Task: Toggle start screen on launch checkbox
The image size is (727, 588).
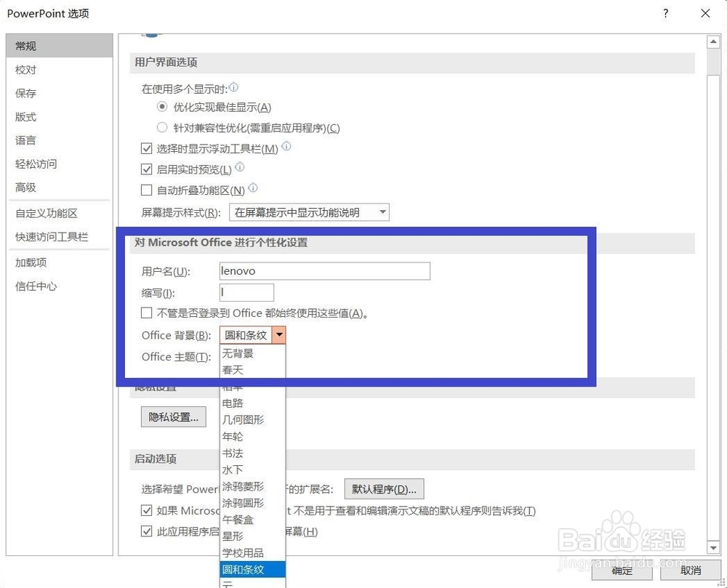Action: tap(147, 531)
